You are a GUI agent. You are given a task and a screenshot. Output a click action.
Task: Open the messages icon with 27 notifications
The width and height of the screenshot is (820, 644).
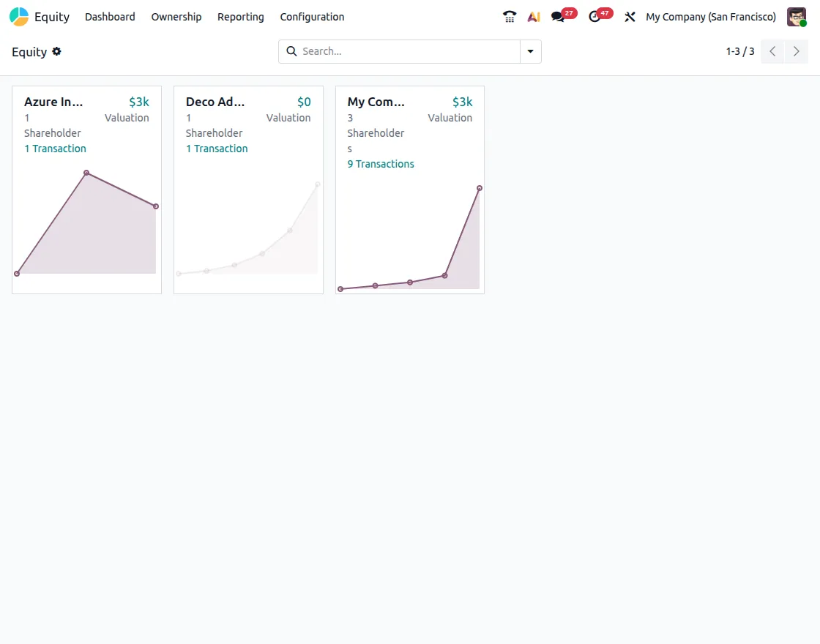(x=558, y=16)
